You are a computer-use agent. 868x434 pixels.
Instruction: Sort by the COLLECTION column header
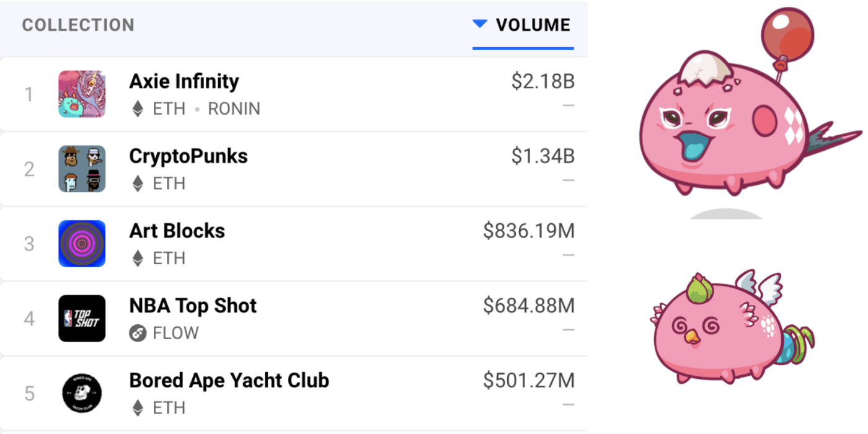pos(78,25)
